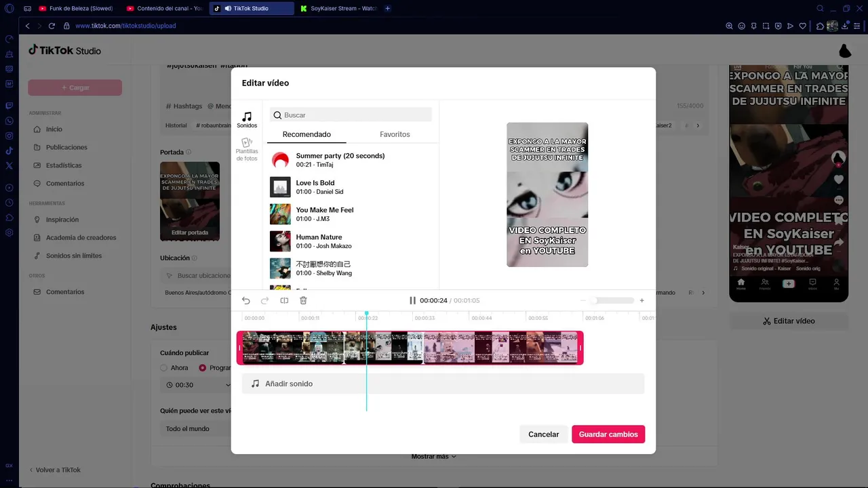The width and height of the screenshot is (868, 488).
Task: Select the Programar radio button
Action: coord(202,367)
